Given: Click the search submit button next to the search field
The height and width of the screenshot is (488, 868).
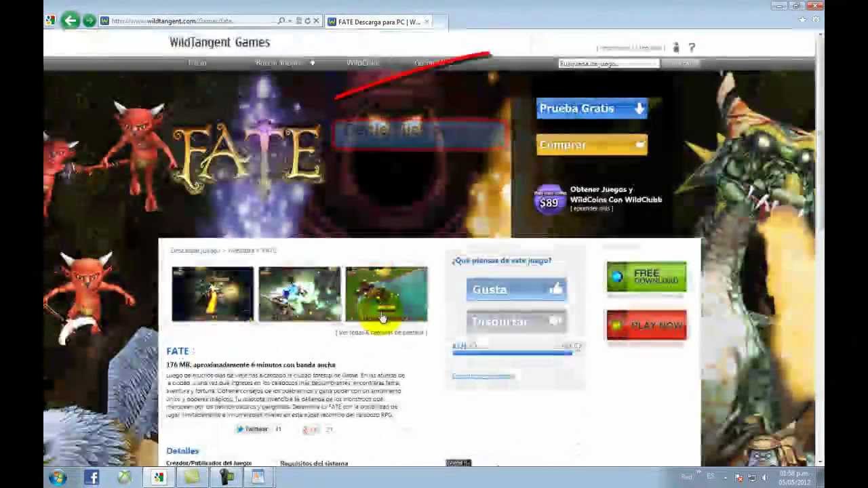Looking at the screenshot, I should pyautogui.click(x=680, y=63).
